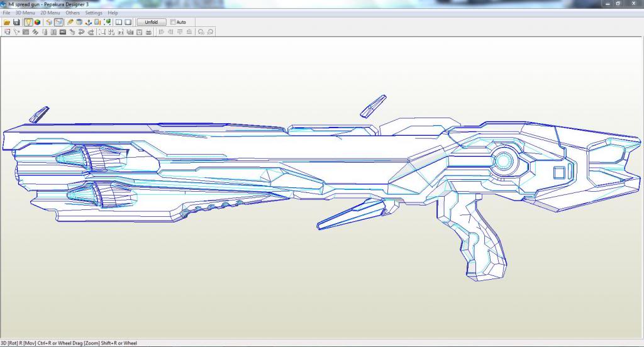Viewport: 644px width, 347px height.
Task: Open the File menu
Action: (x=6, y=13)
